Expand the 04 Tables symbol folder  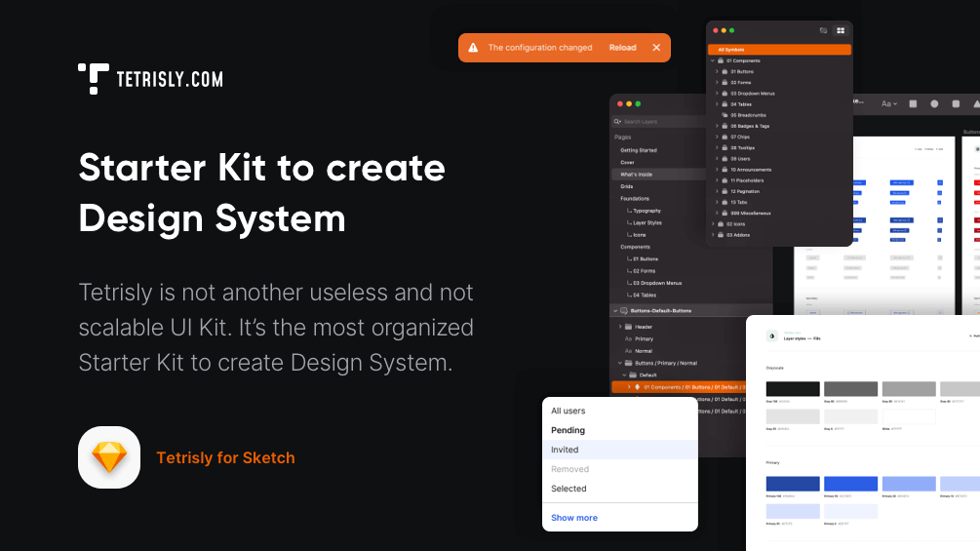pyautogui.click(x=717, y=104)
